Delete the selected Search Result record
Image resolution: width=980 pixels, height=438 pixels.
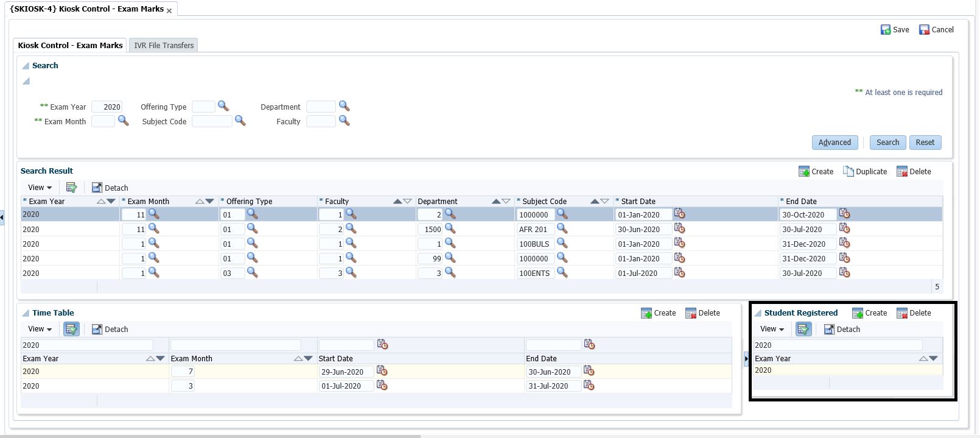pos(914,171)
